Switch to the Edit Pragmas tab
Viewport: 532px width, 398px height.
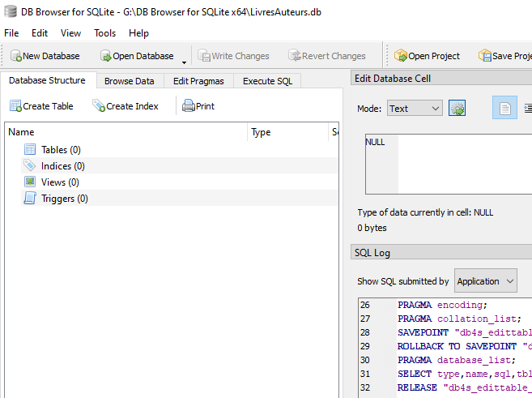[x=198, y=81]
